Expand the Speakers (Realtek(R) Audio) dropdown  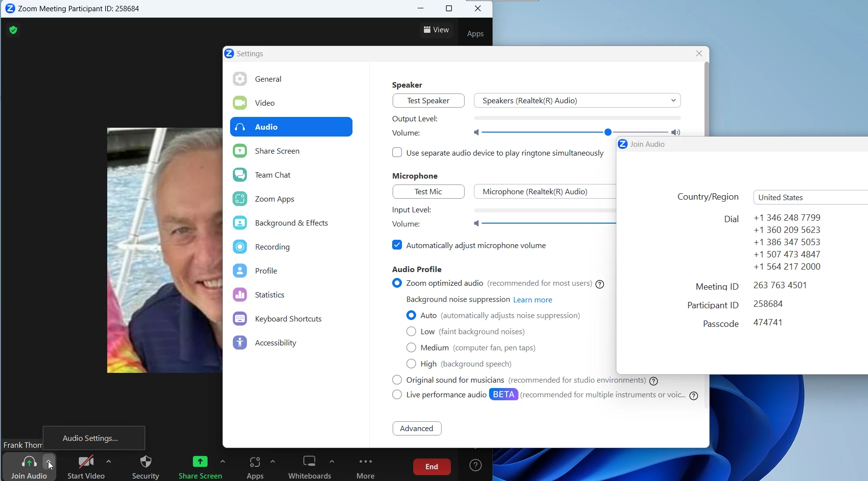[578, 101]
